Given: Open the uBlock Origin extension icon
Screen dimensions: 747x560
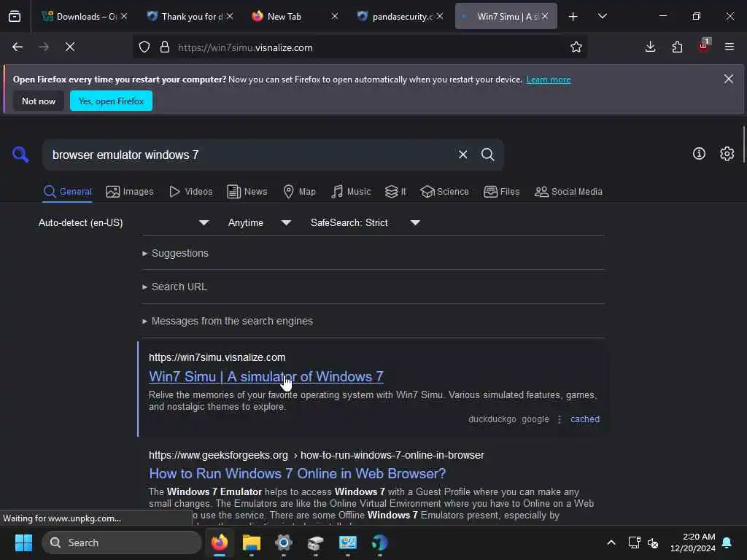Looking at the screenshot, I should coord(704,46).
